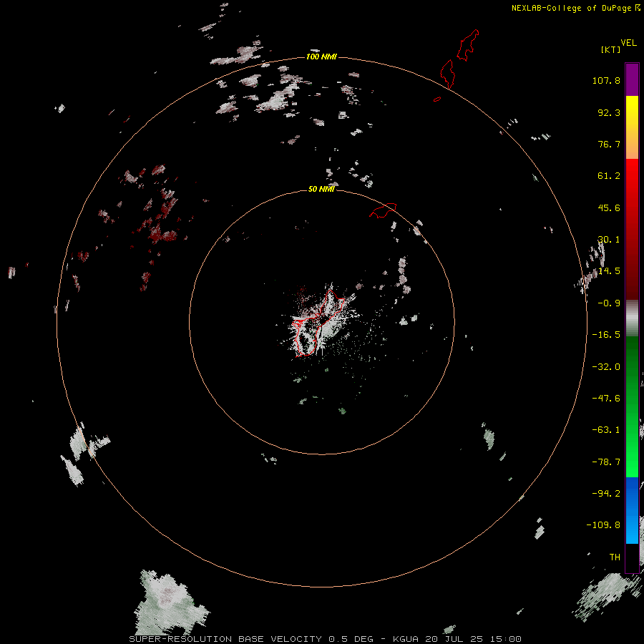Click the 92.3 color bar value
This screenshot has height=644, width=644.
pyautogui.click(x=609, y=112)
